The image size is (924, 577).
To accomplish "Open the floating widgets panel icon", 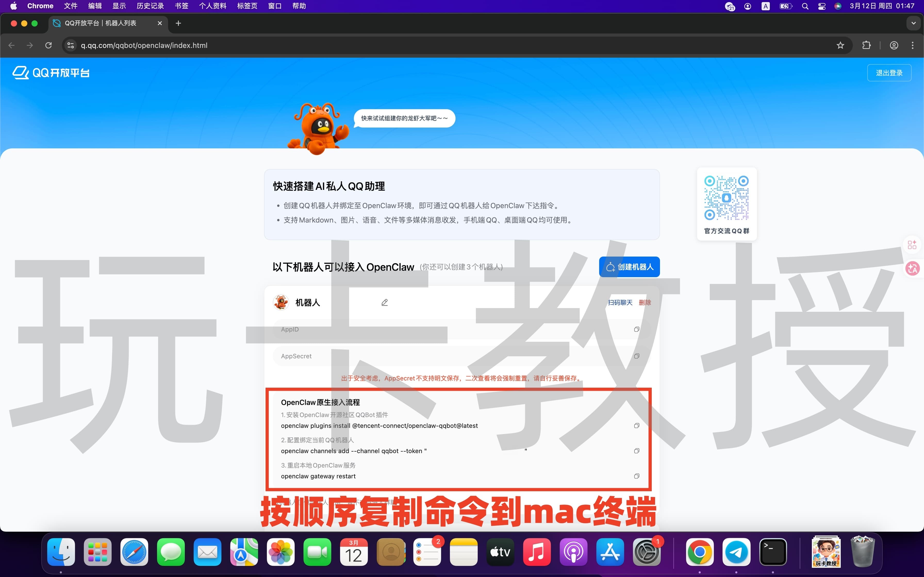I will [913, 245].
